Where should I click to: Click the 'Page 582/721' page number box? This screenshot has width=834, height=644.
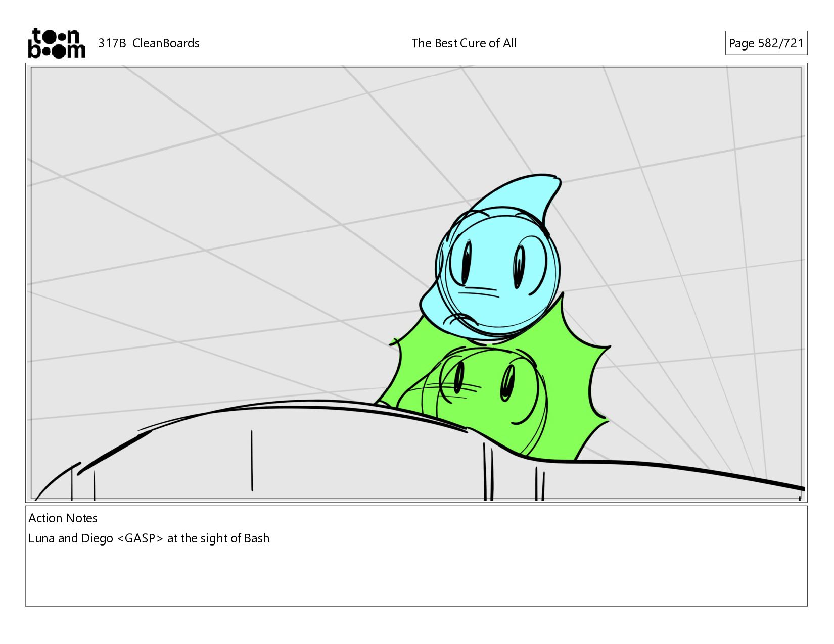(766, 43)
